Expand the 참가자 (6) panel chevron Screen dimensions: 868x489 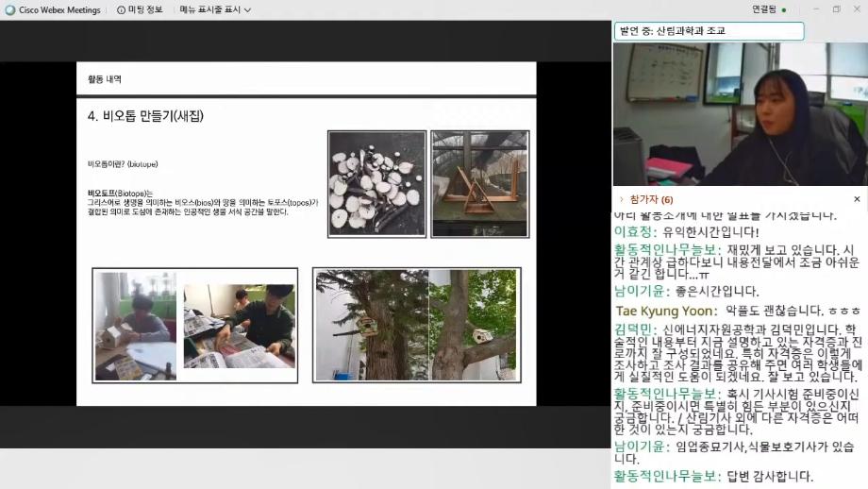coord(621,199)
